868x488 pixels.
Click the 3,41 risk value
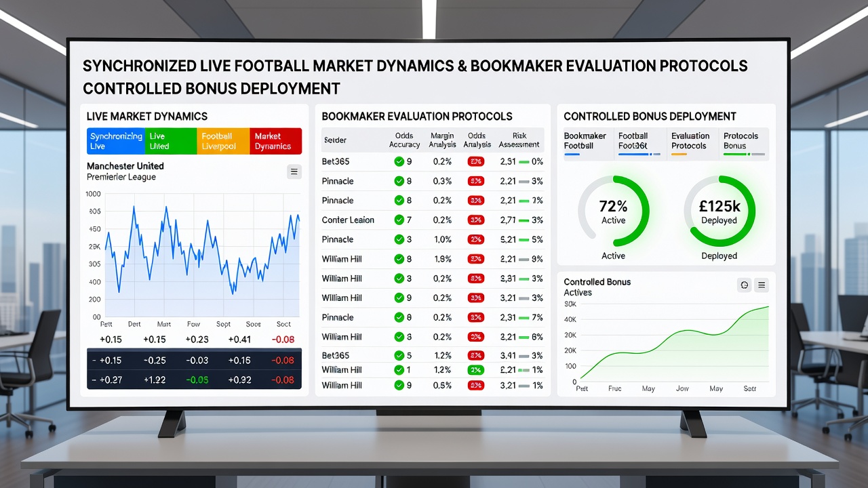point(507,356)
